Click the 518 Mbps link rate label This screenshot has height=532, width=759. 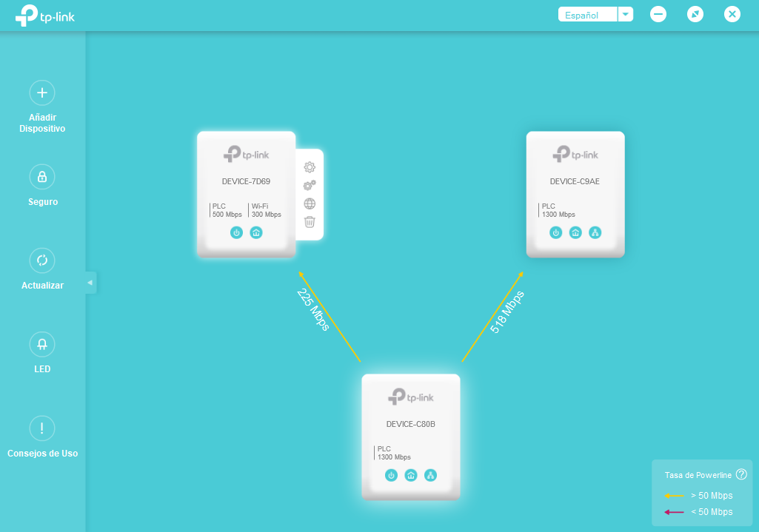[x=507, y=312]
